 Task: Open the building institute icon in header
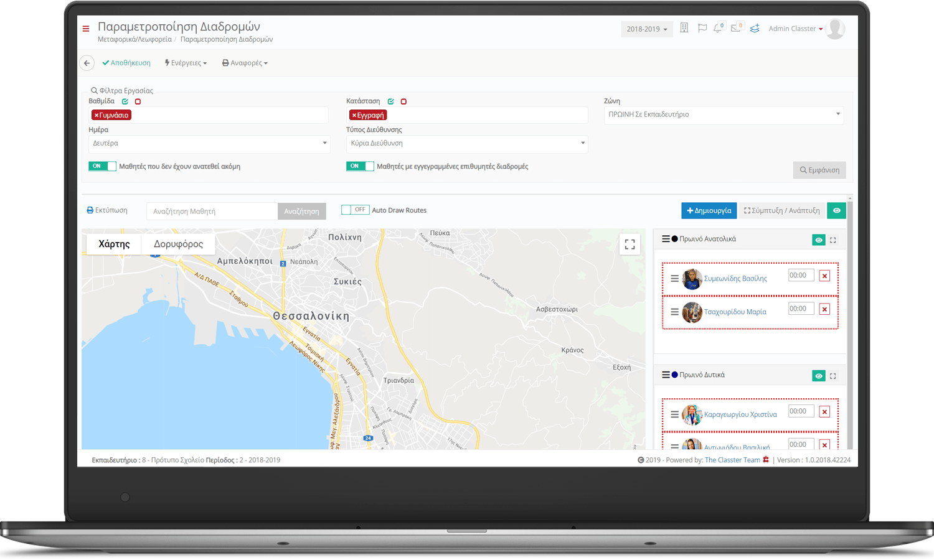[x=684, y=28]
